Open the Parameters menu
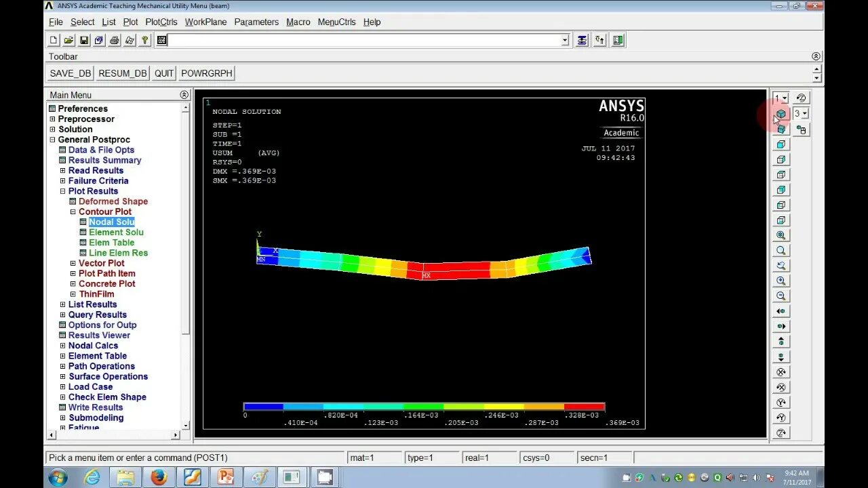The height and width of the screenshot is (488, 868). point(256,22)
